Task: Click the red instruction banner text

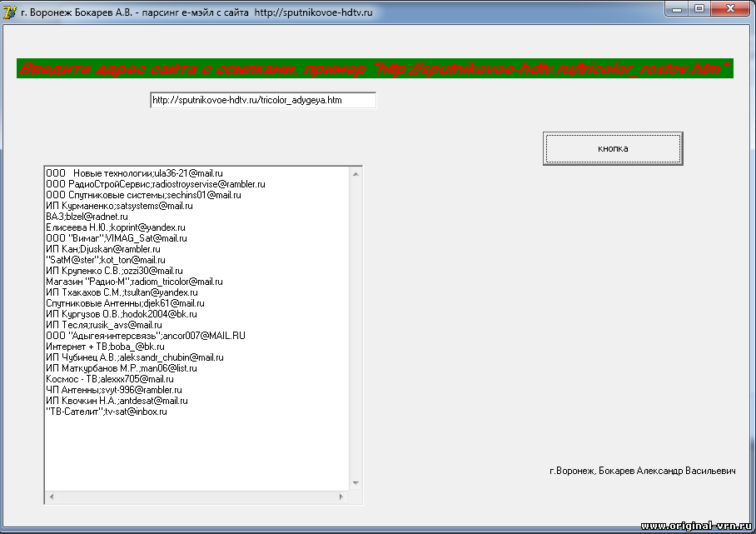Action: (x=375, y=68)
